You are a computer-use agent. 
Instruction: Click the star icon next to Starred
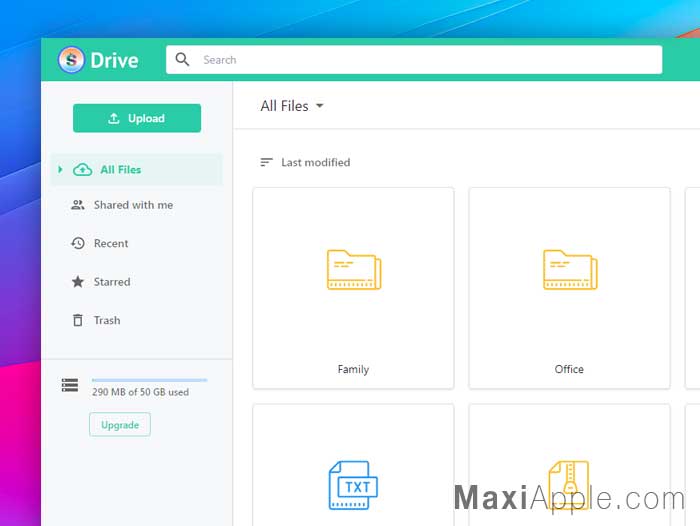click(78, 282)
